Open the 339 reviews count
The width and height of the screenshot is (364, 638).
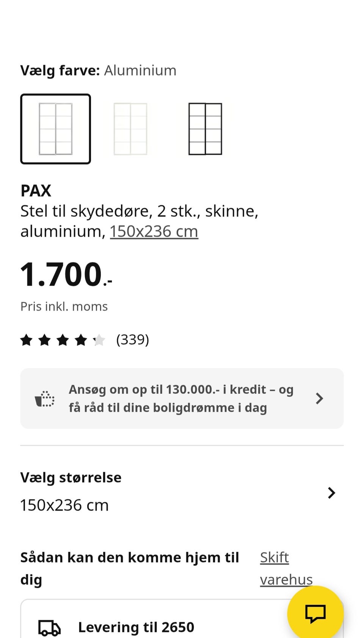point(132,340)
